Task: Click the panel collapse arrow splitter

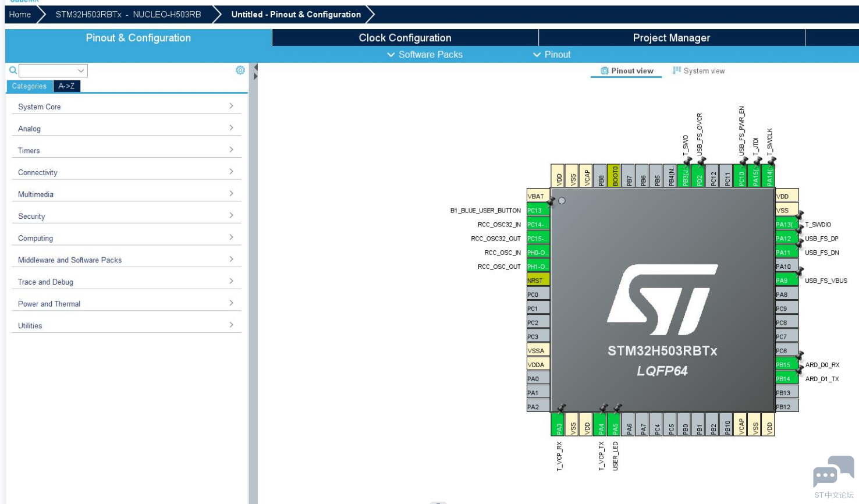Action: coord(255,72)
